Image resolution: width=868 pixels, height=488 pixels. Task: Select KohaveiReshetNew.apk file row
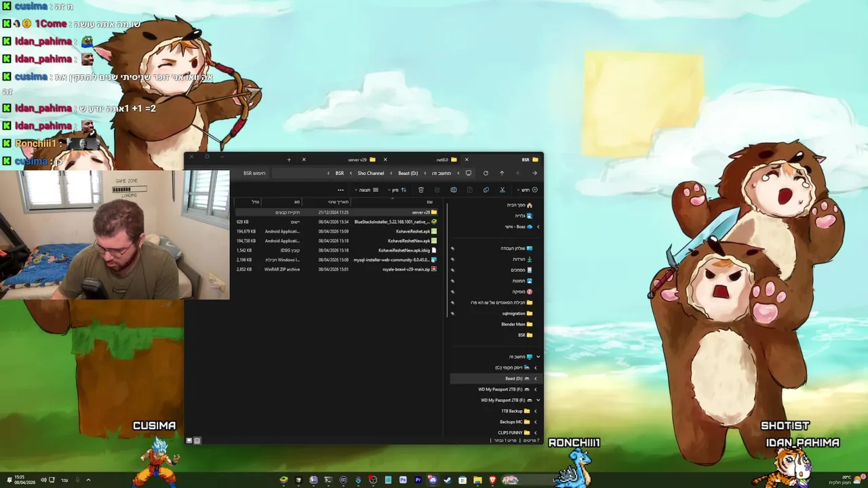tap(337, 241)
